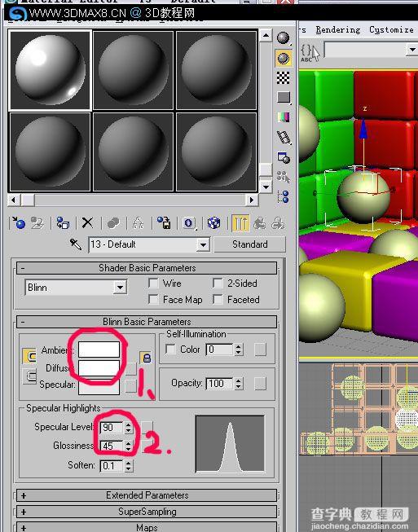Viewport: 418px width, 532px height.
Task: Expand the SuperSampling rollout
Action: click(x=147, y=512)
